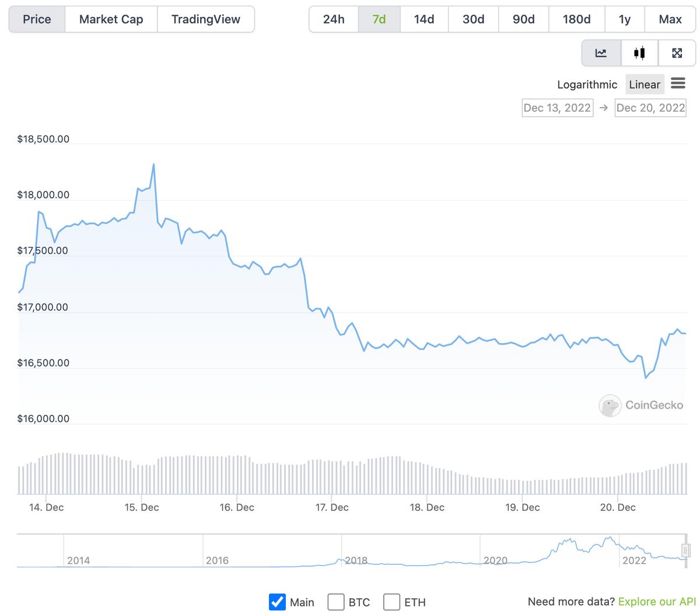Uncheck the Main series checkbox
Image resolution: width=700 pixels, height=611 pixels.
(x=278, y=602)
